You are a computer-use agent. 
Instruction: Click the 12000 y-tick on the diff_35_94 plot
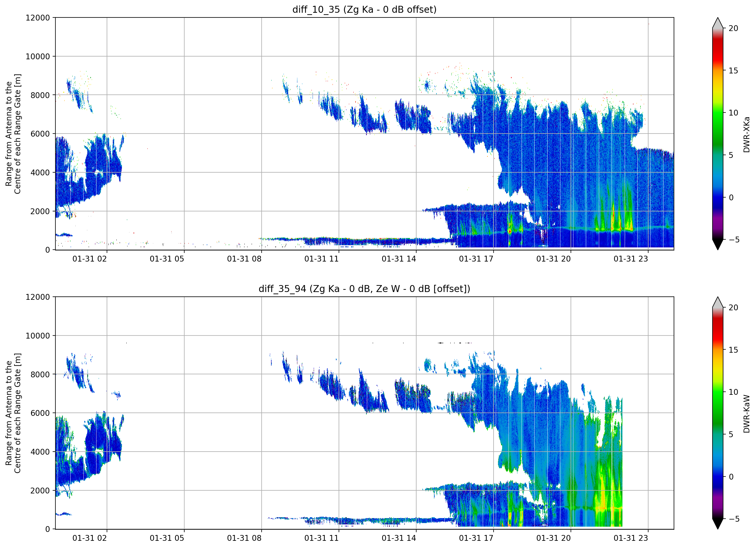click(38, 297)
